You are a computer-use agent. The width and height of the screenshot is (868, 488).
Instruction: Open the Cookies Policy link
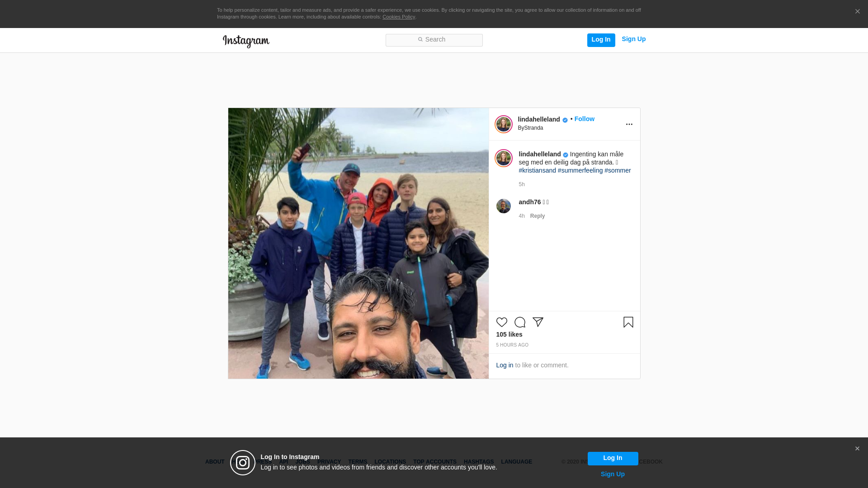tap(398, 17)
